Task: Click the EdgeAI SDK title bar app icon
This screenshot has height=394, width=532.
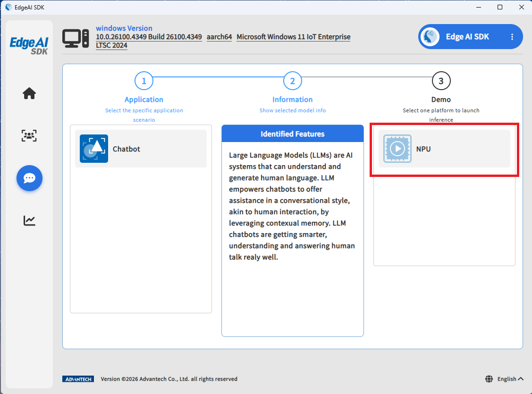Action: tap(8, 7)
